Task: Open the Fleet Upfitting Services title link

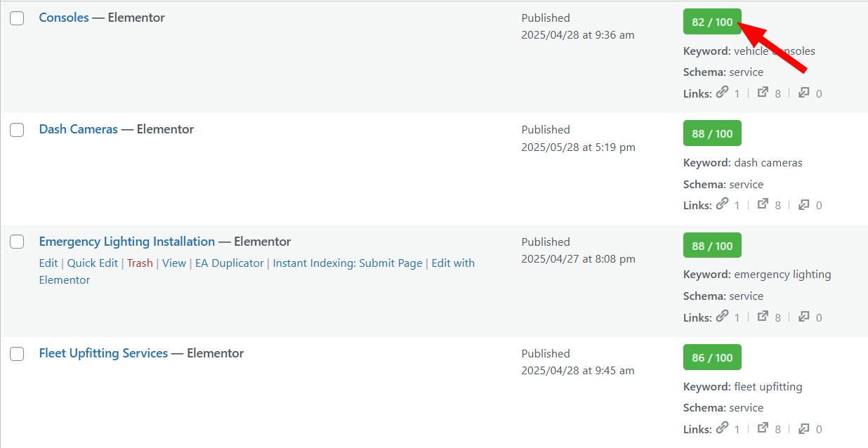Action: click(x=103, y=353)
